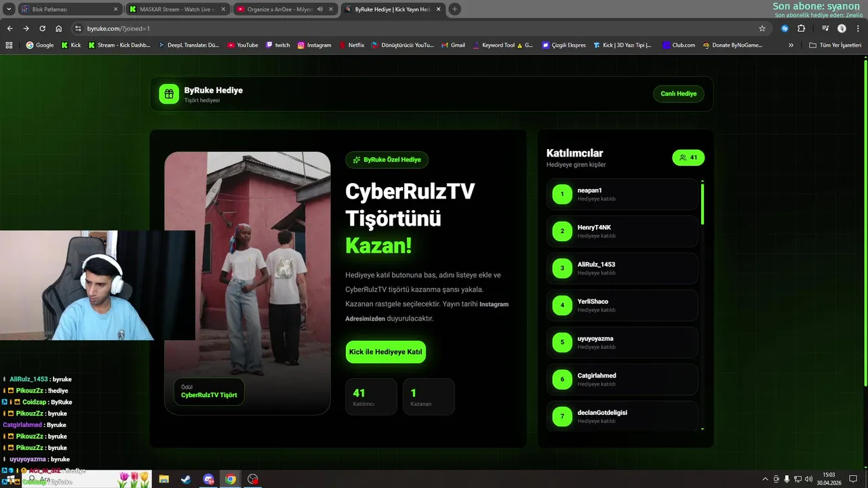Open the twitch bookmark
This screenshot has width=868, height=488.
coord(278,45)
